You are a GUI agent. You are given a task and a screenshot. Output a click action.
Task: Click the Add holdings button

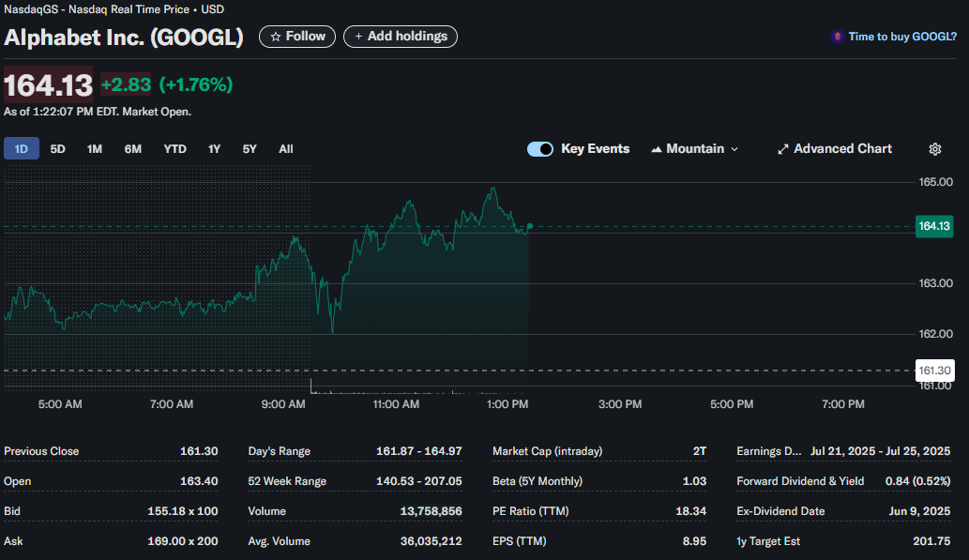[401, 37]
